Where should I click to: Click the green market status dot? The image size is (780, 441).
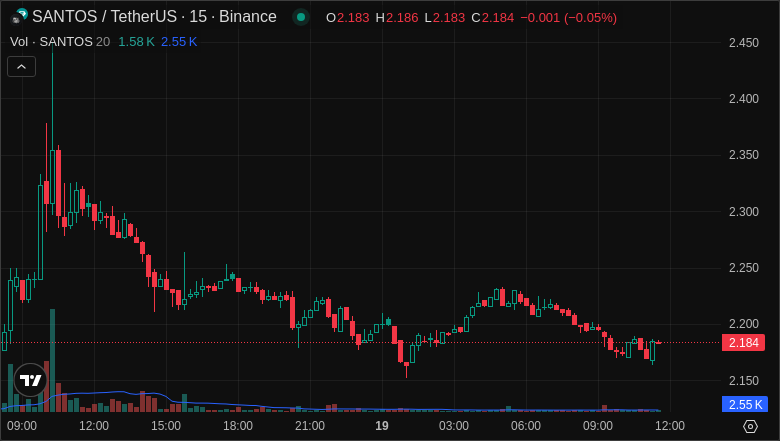point(301,17)
